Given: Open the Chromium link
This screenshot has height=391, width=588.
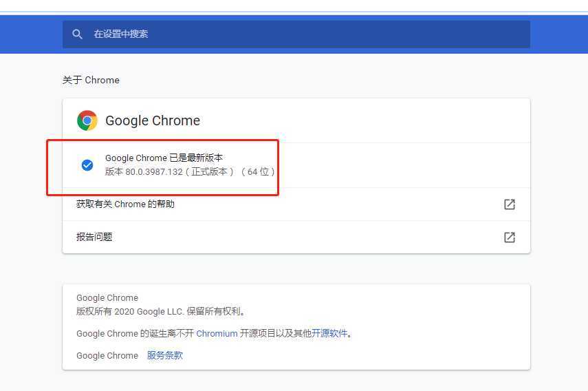Looking at the screenshot, I should [x=217, y=333].
